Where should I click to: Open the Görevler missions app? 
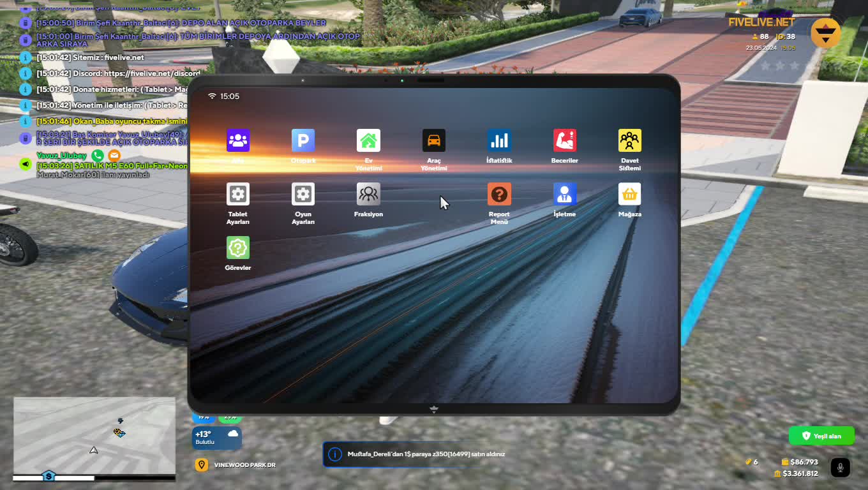[x=238, y=248]
